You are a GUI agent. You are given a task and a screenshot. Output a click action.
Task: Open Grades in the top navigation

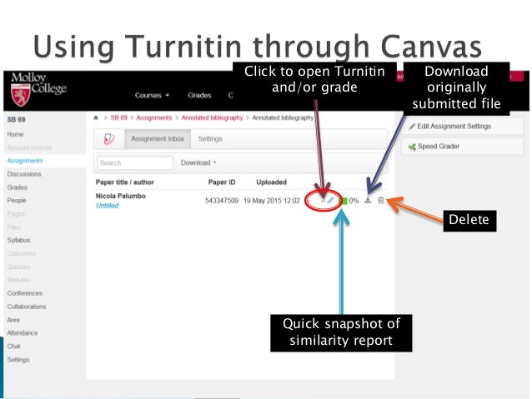(x=199, y=95)
